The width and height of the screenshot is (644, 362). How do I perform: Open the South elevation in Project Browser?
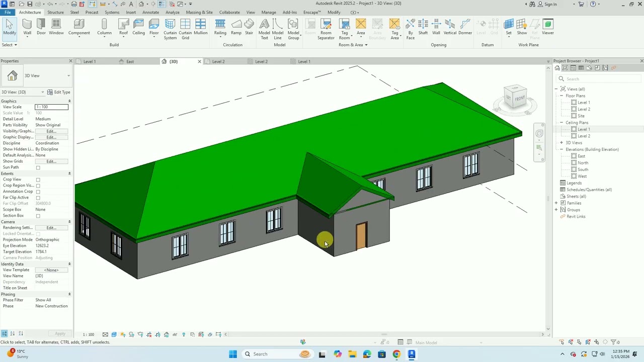coord(583,169)
